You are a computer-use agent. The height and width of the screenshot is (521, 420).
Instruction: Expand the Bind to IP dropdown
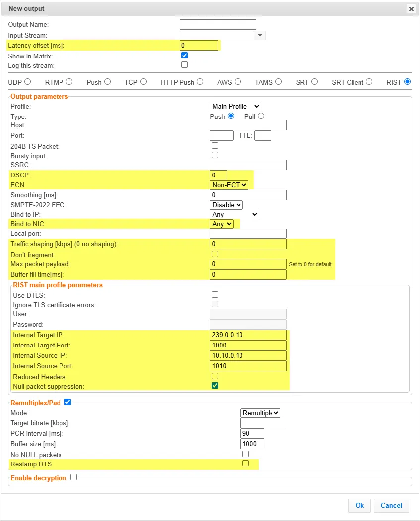[x=235, y=214]
